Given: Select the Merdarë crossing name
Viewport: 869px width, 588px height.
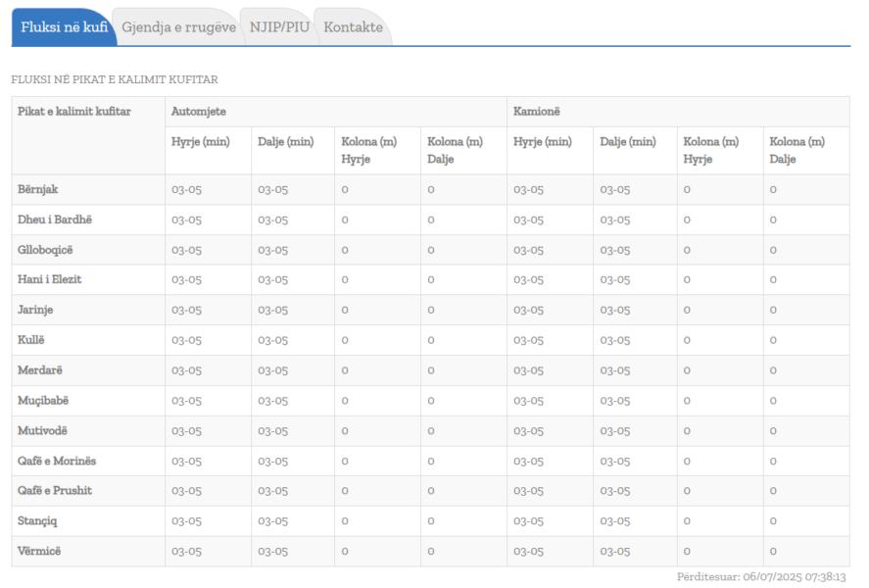Looking at the screenshot, I should pyautogui.click(x=40, y=369).
